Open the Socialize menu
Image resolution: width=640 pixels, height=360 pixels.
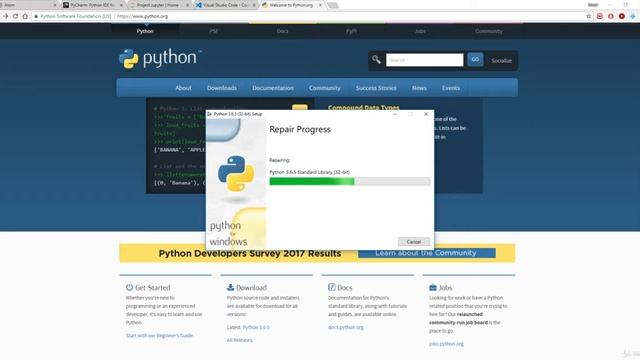click(501, 60)
